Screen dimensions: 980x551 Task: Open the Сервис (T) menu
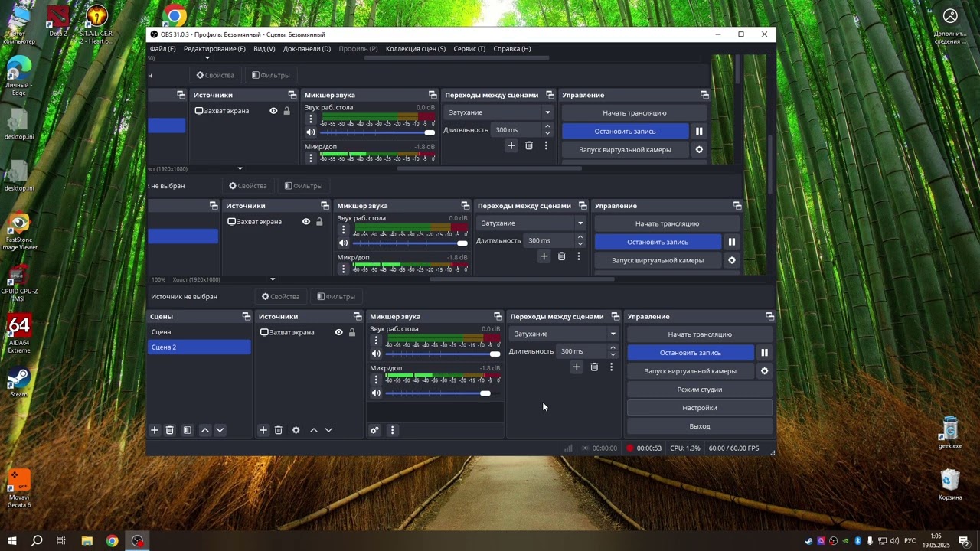point(469,48)
